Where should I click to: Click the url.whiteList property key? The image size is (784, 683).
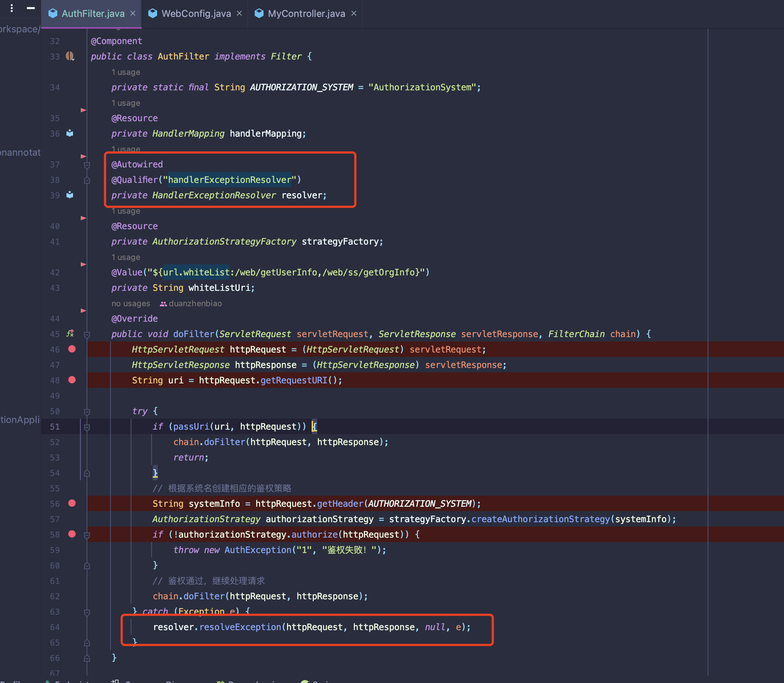pos(197,272)
